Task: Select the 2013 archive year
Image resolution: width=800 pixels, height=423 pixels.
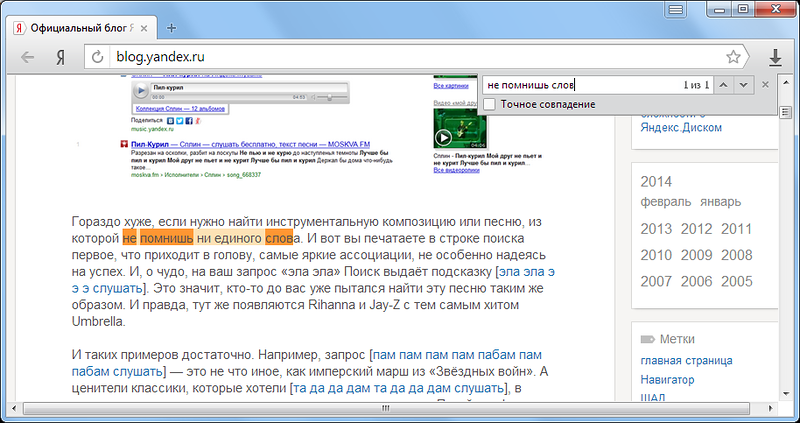Action: click(x=656, y=229)
